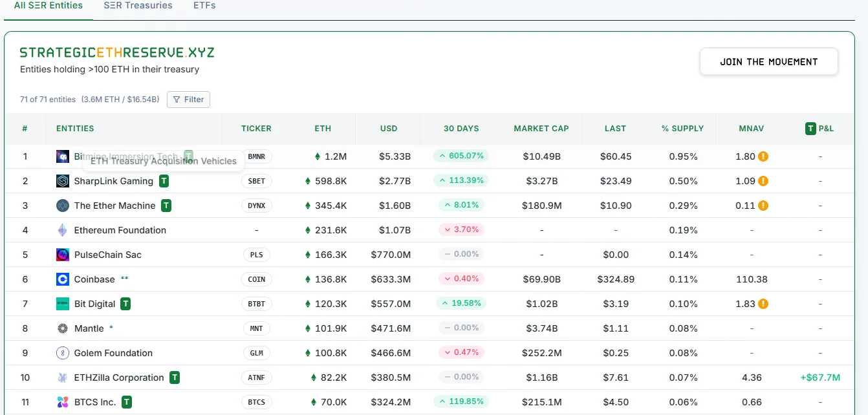The height and width of the screenshot is (415, 868).
Task: Click the Bit Digital logo icon
Action: coord(63,304)
